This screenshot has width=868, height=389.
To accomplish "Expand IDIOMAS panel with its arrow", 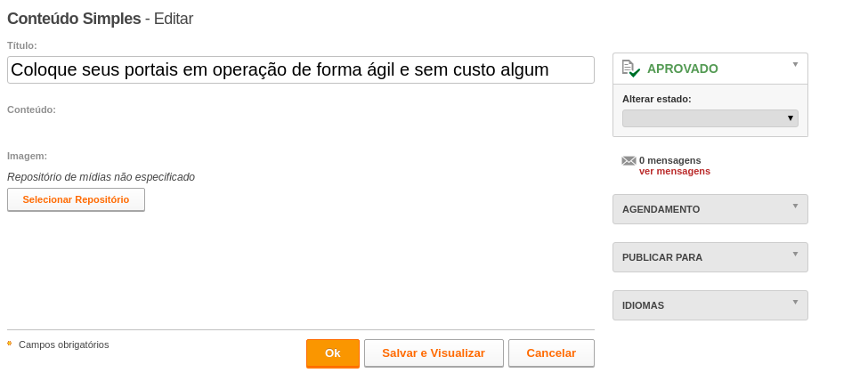I will pyautogui.click(x=796, y=302).
